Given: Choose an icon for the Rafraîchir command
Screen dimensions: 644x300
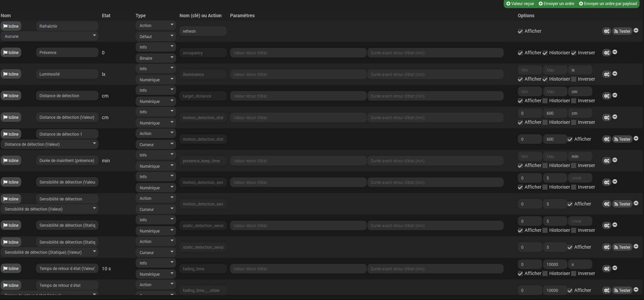Looking at the screenshot, I should pyautogui.click(x=11, y=26).
